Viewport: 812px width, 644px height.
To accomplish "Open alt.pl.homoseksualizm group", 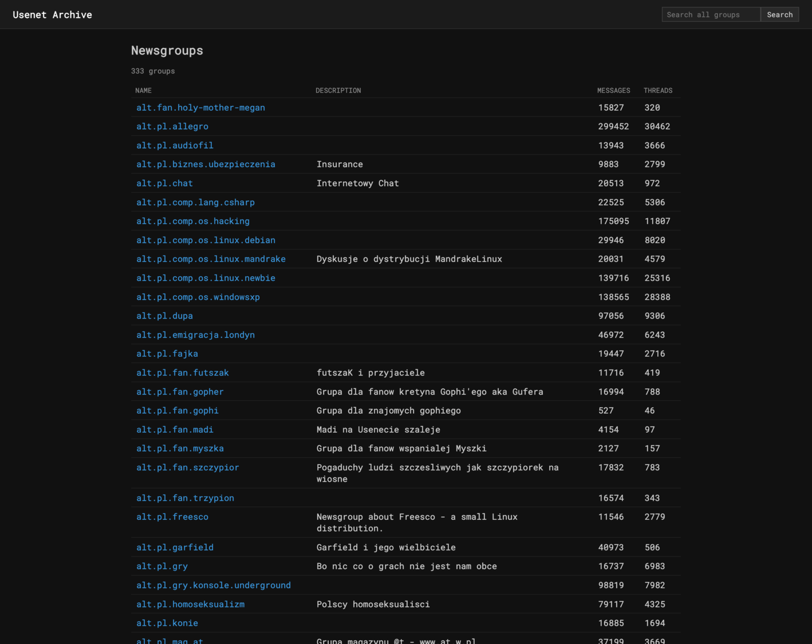I will [x=190, y=605].
